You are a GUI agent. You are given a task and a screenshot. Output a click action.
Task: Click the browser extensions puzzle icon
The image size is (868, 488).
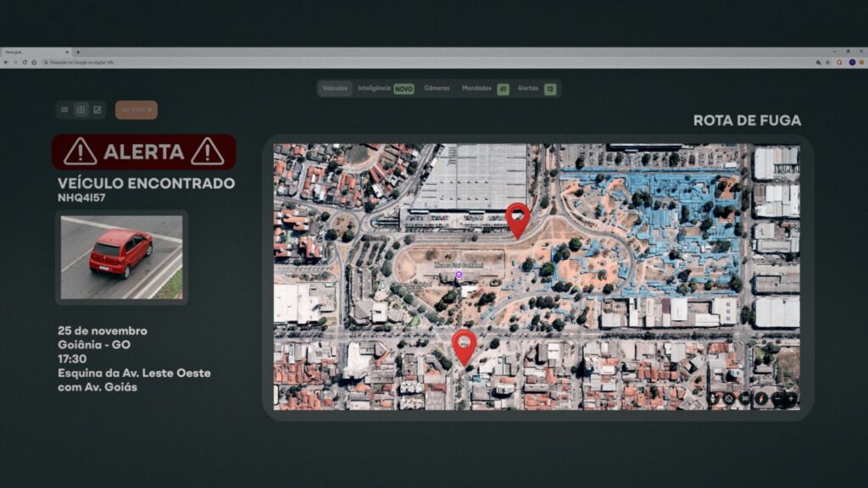point(839,63)
